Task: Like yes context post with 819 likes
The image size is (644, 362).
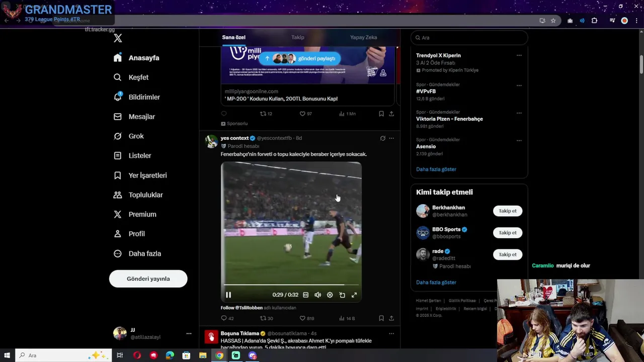Action: tap(306, 318)
